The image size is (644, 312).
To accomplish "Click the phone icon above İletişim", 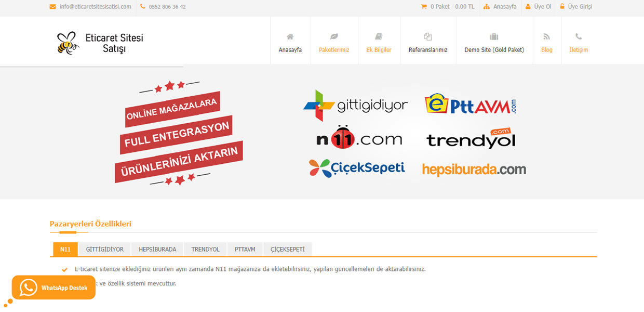I will (579, 36).
